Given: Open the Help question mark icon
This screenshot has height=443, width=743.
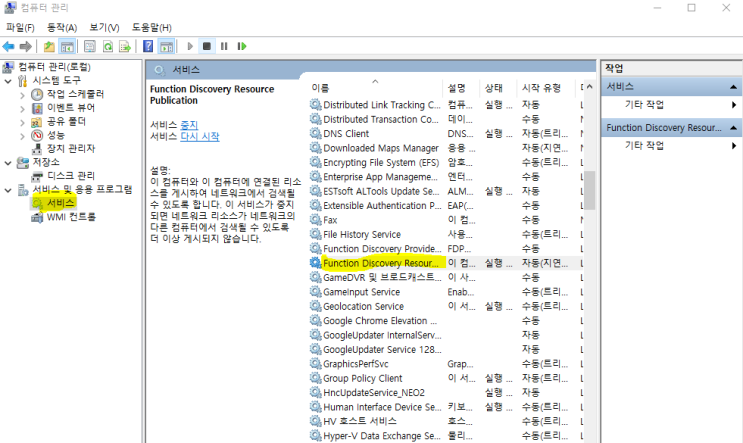Looking at the screenshot, I should pyautogui.click(x=148, y=46).
